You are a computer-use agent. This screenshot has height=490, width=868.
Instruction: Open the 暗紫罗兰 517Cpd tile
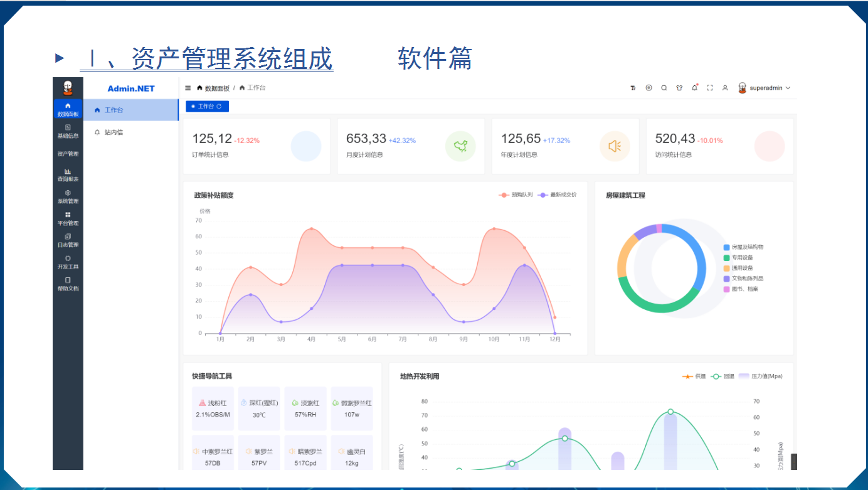305,454
